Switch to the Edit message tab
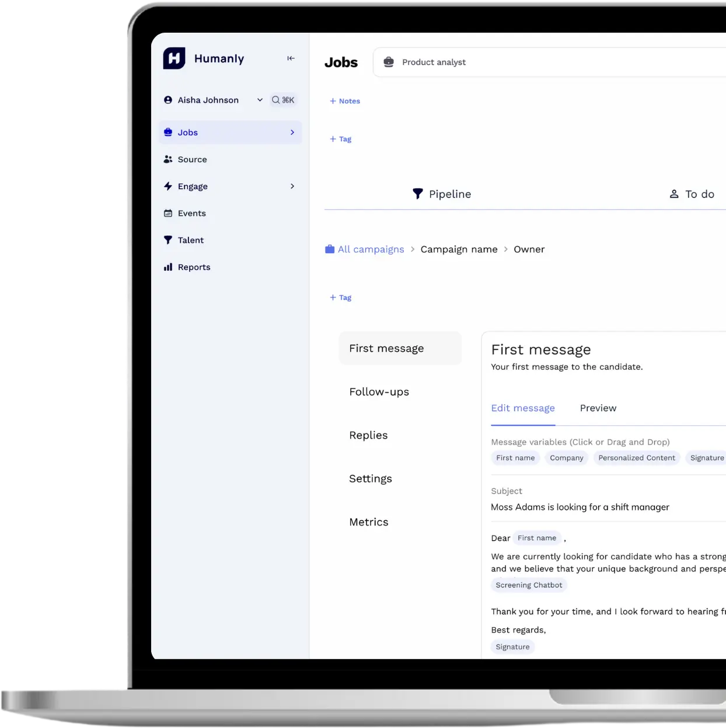Viewport: 726px width, 728px height. click(523, 408)
